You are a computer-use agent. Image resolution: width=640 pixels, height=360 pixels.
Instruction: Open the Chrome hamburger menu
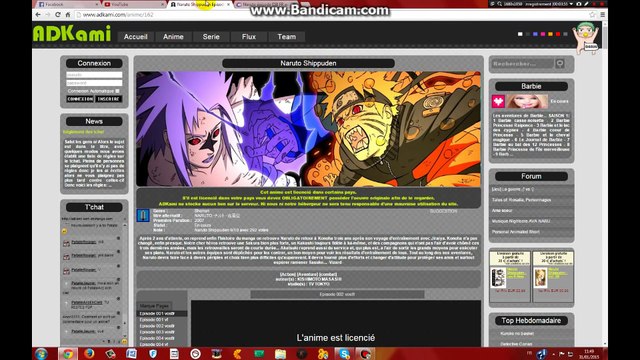point(602,15)
